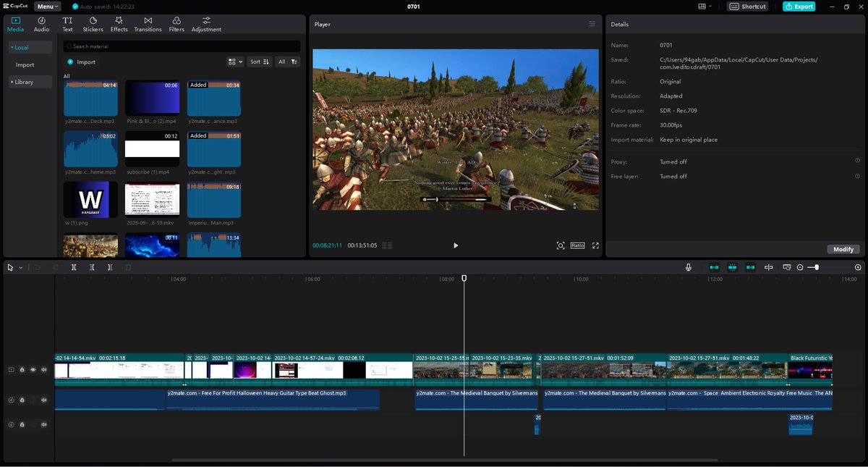Open the Stickers tab
This screenshot has width=868, height=467.
click(93, 25)
